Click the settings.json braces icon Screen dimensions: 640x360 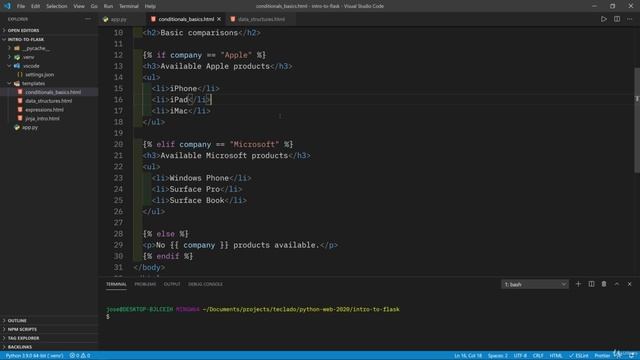pos(20,75)
